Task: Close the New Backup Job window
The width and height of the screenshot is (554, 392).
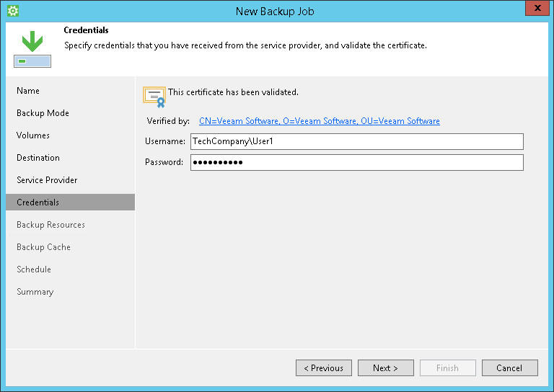Action: coord(535,9)
